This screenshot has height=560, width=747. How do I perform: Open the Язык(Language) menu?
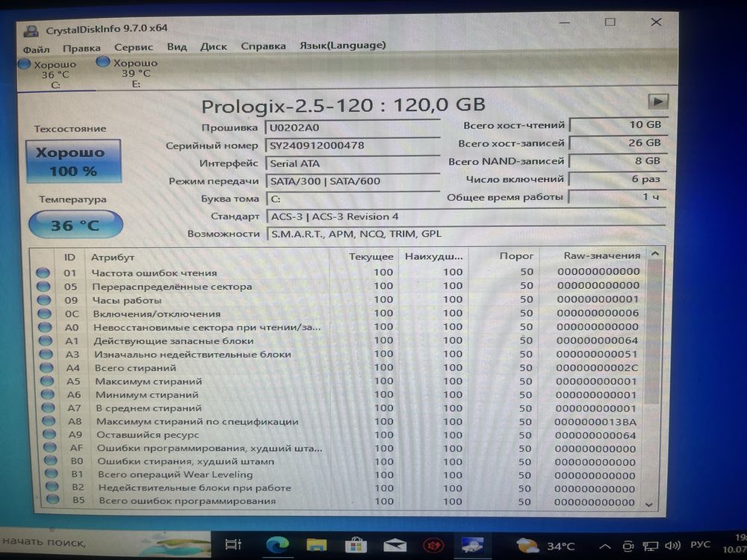pos(343,46)
